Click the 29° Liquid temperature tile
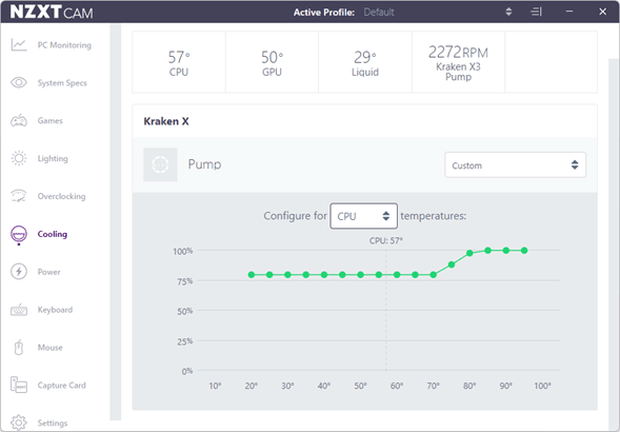 (x=365, y=62)
